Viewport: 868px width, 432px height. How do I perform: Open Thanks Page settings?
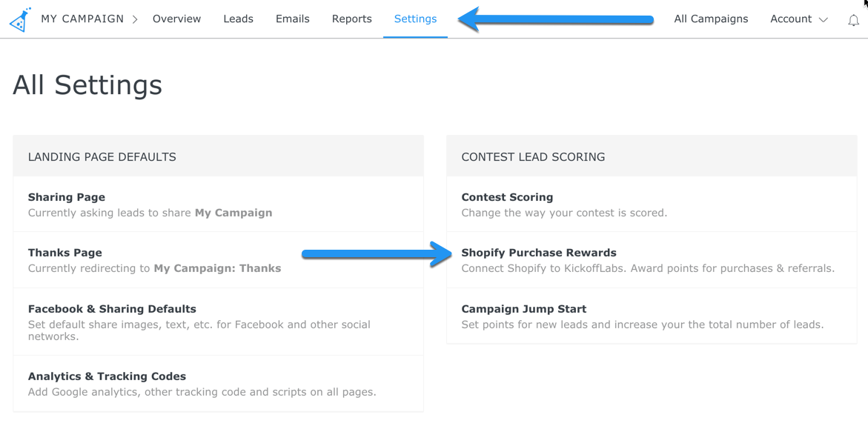coord(65,253)
